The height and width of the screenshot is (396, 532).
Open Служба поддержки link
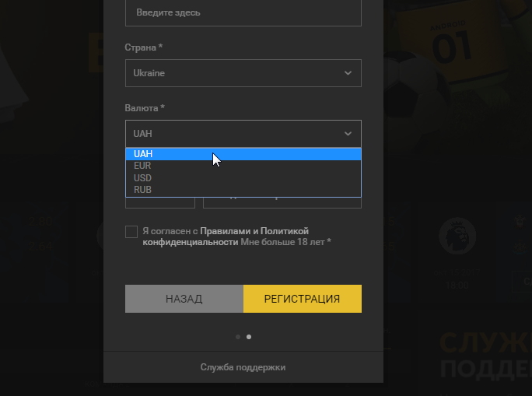243,367
